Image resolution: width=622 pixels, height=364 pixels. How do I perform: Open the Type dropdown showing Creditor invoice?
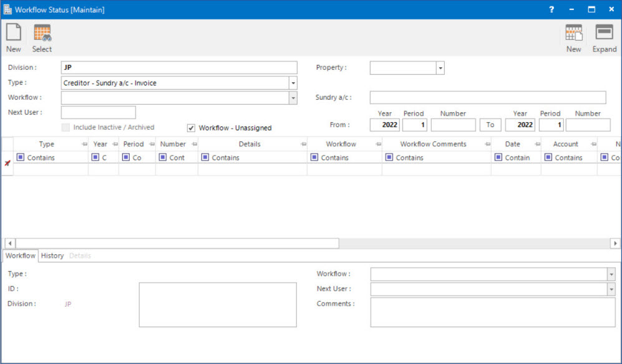pos(293,83)
